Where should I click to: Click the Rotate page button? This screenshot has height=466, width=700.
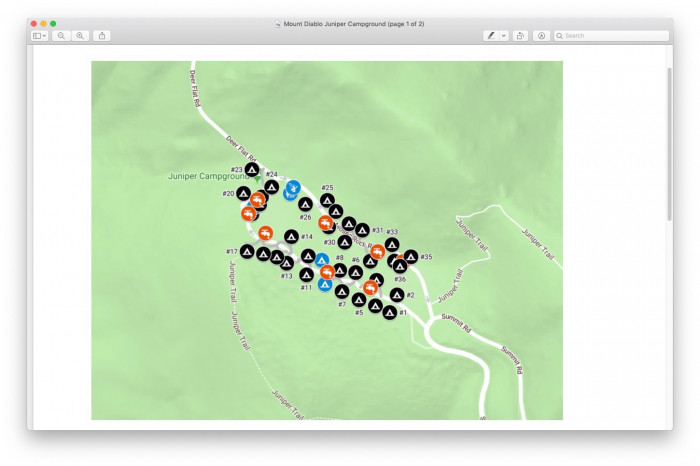pyautogui.click(x=521, y=35)
